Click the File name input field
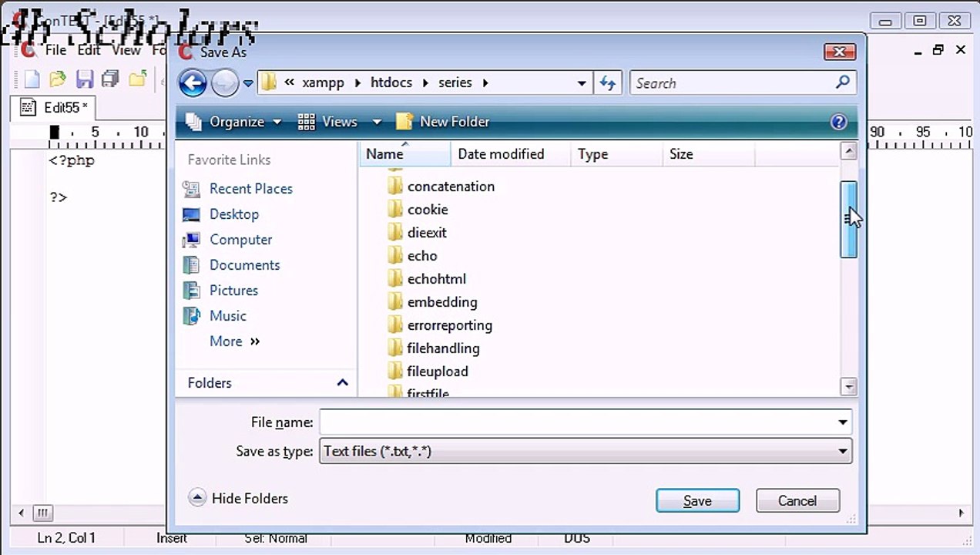The image size is (980, 555). tap(576, 422)
